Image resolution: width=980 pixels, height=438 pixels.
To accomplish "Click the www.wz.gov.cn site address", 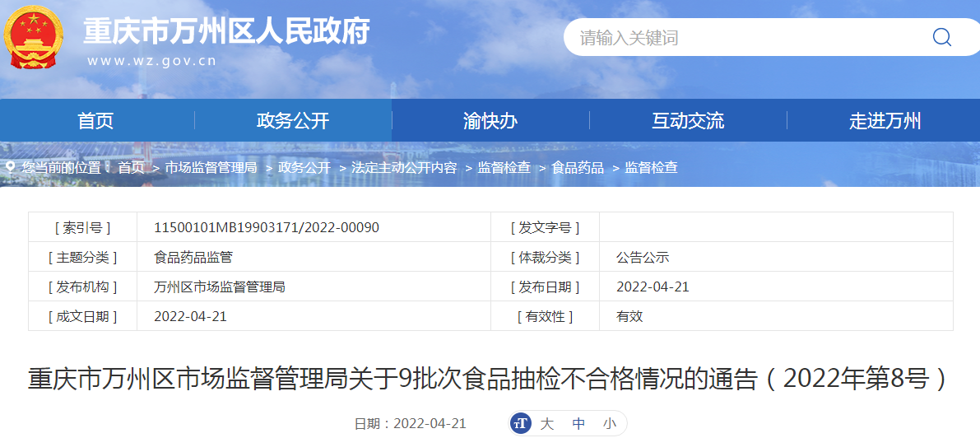I will pos(152,61).
